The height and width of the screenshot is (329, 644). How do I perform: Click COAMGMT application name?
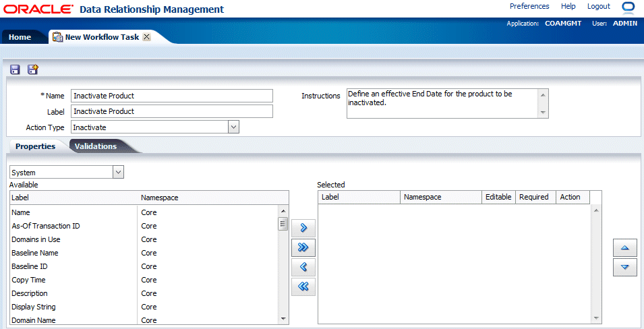[x=563, y=24]
